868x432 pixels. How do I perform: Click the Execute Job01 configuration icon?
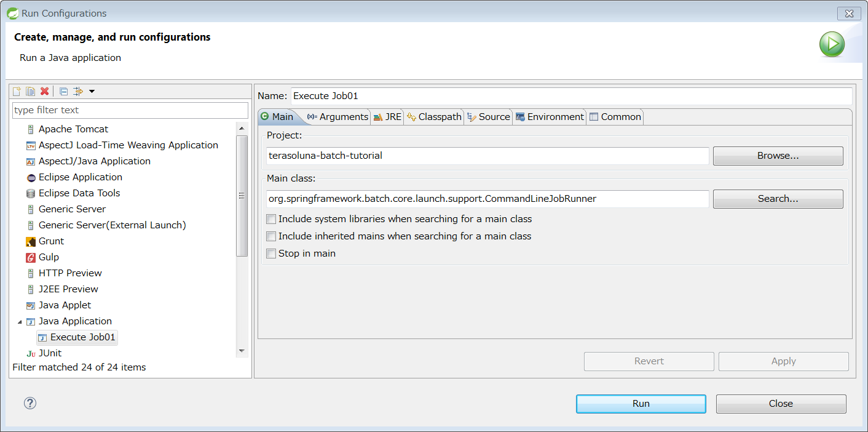tap(42, 337)
